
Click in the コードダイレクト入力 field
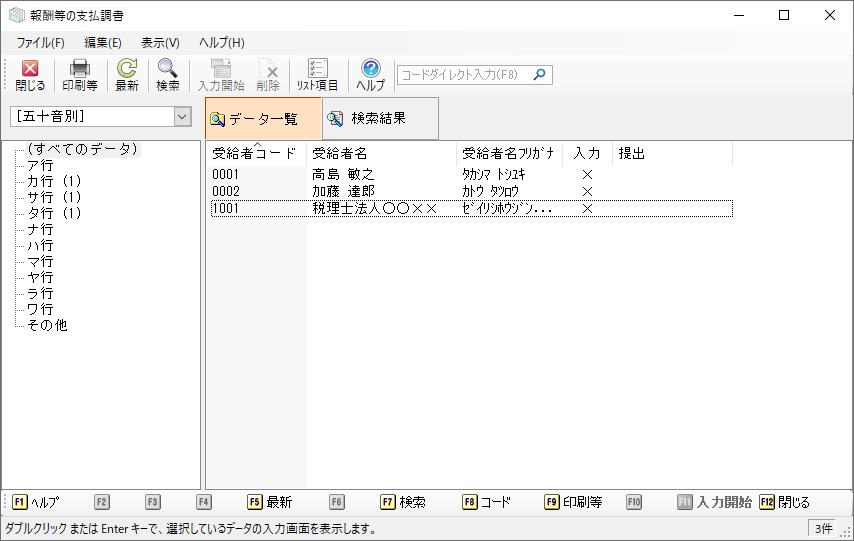pyautogui.click(x=463, y=75)
